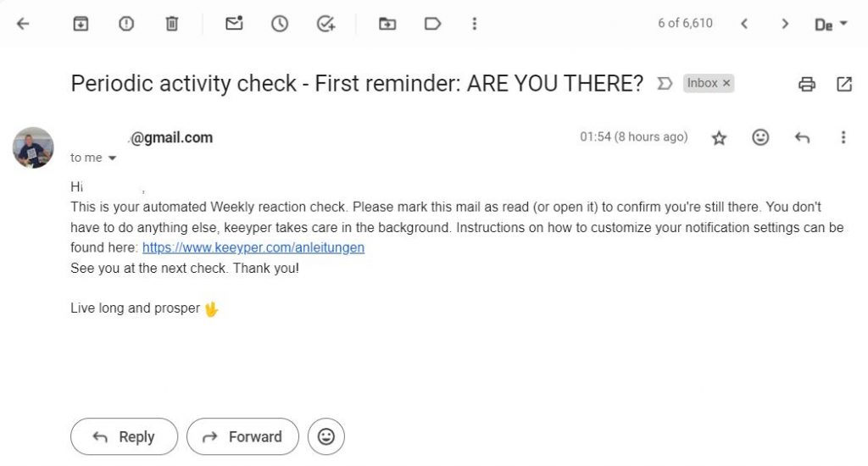Viewport: 868px width, 466px height.
Task: Snooze this email with clock icon
Action: [280, 25]
